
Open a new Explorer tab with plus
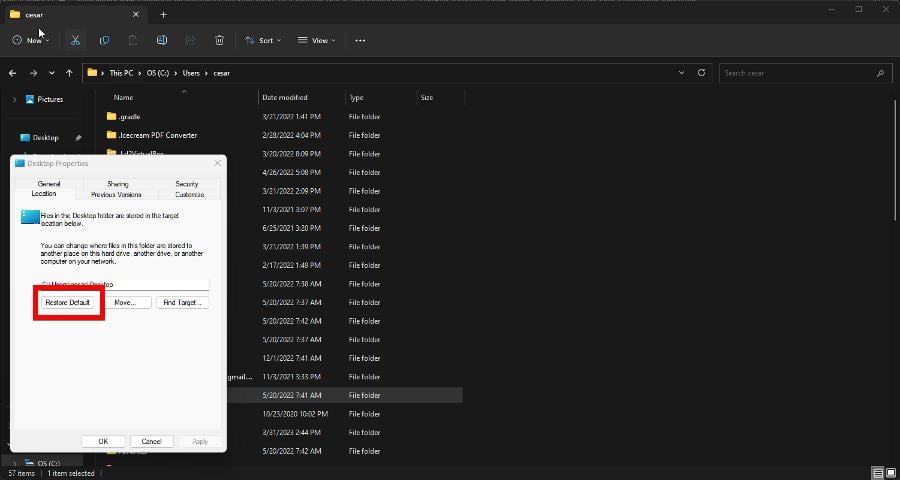point(164,14)
